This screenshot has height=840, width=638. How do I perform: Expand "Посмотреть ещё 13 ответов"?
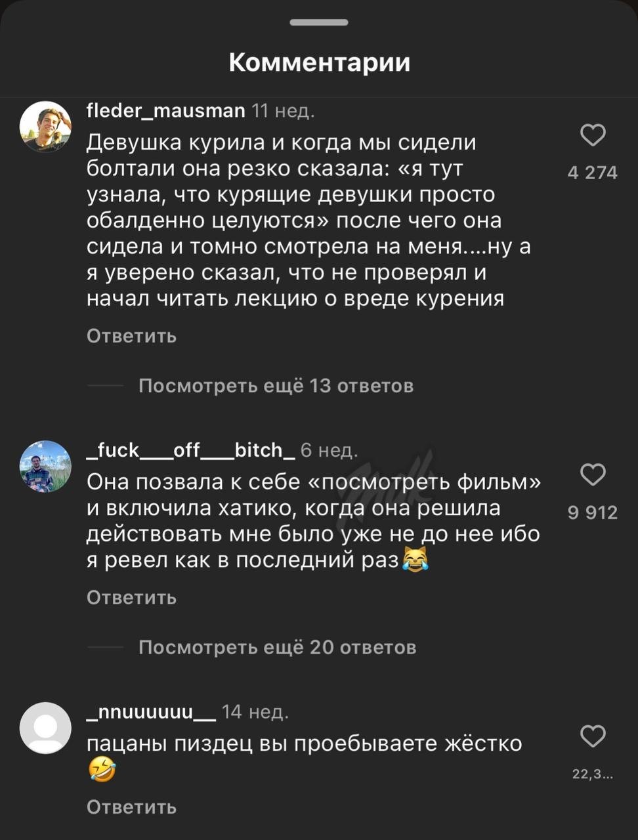(276, 385)
